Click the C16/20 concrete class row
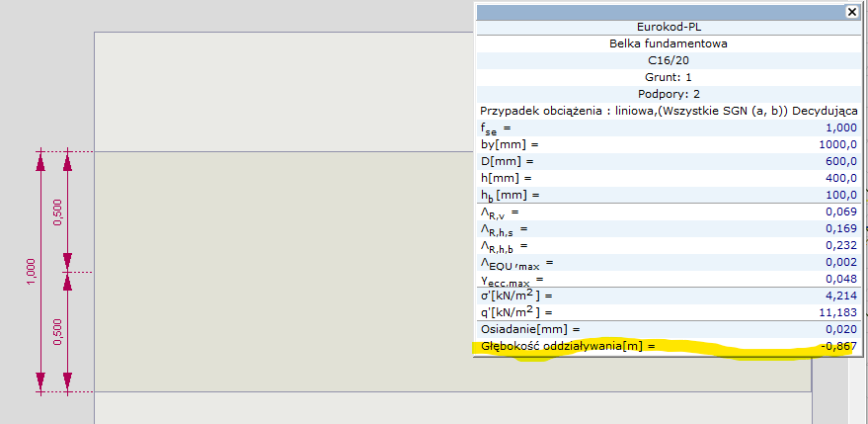The height and width of the screenshot is (424, 868). pos(667,60)
